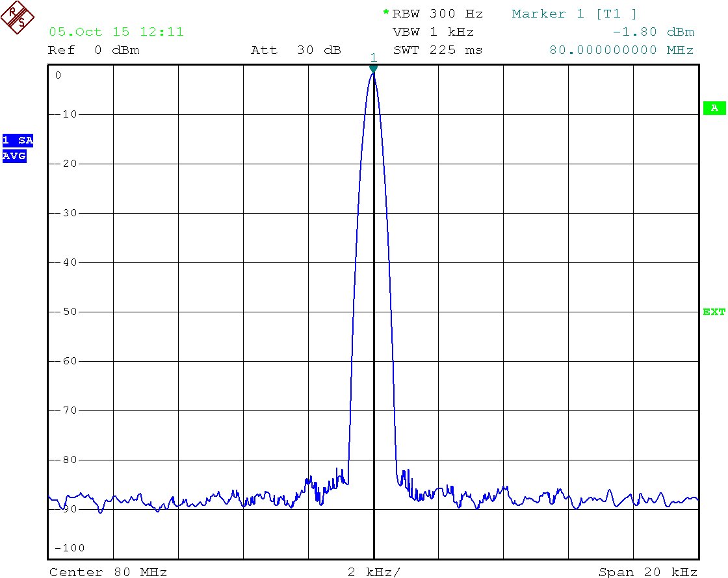The image size is (728, 578).
Task: Click the green EXT reference indicator
Action: (x=714, y=312)
